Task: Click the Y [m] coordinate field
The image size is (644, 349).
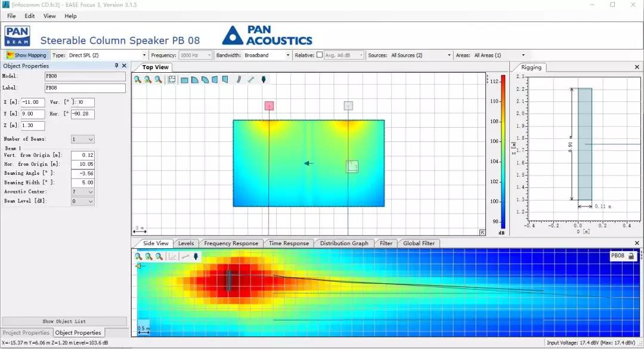Action: (32, 114)
